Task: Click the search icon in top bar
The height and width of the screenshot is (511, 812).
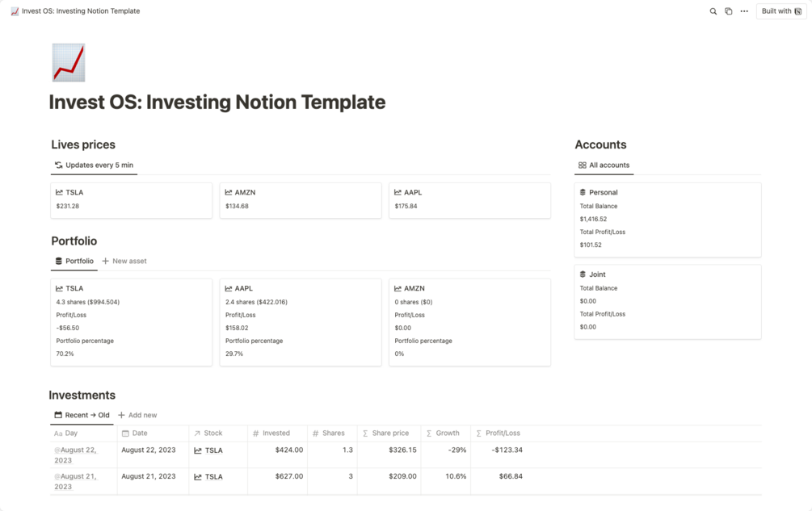Action: click(713, 11)
